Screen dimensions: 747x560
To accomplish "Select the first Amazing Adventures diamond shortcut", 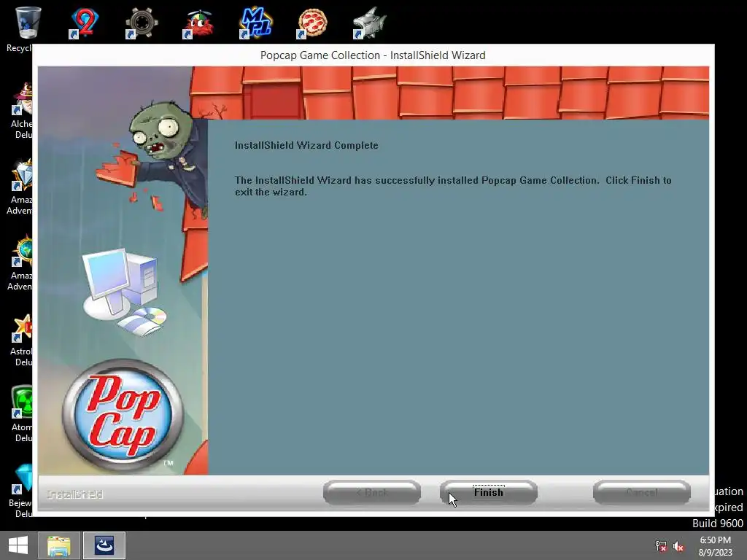I will (20, 187).
